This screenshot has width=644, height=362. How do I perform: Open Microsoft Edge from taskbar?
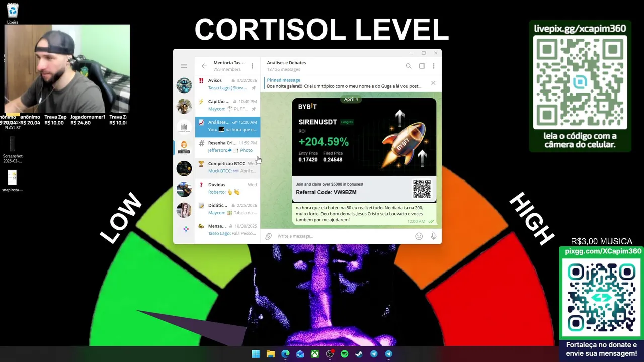click(285, 354)
